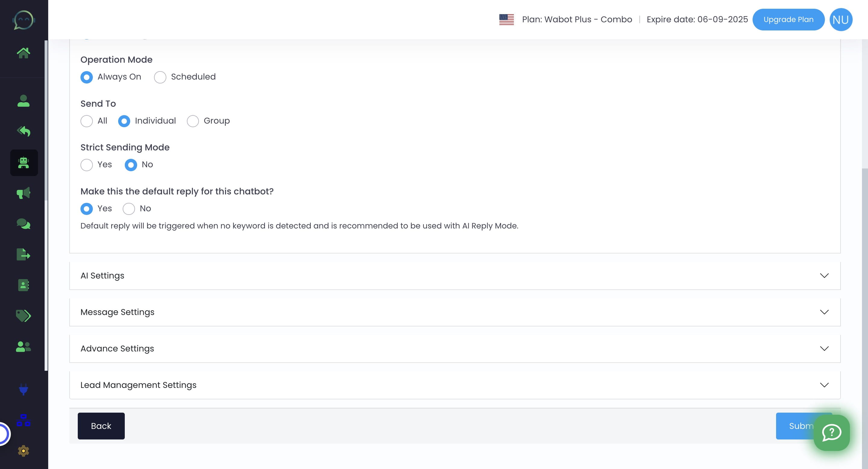The height and width of the screenshot is (469, 868).
Task: Open the contact book icon
Action: 24,285
